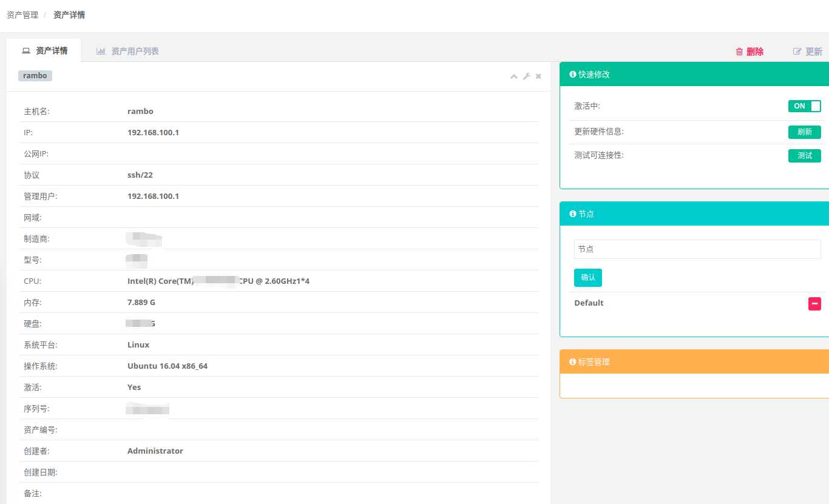Click the 删除 delete link
Image resolution: width=829 pixels, height=504 pixels.
pyautogui.click(x=749, y=52)
